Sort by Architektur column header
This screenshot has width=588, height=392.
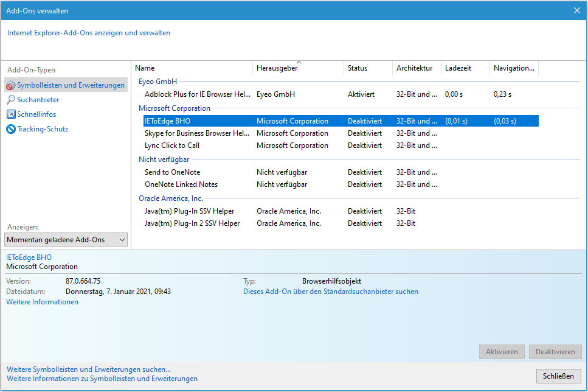(x=417, y=68)
